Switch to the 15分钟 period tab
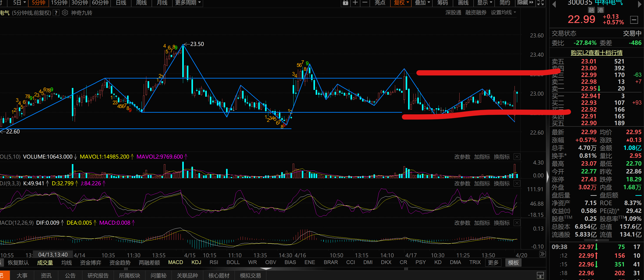644x280 pixels. tap(59, 3)
